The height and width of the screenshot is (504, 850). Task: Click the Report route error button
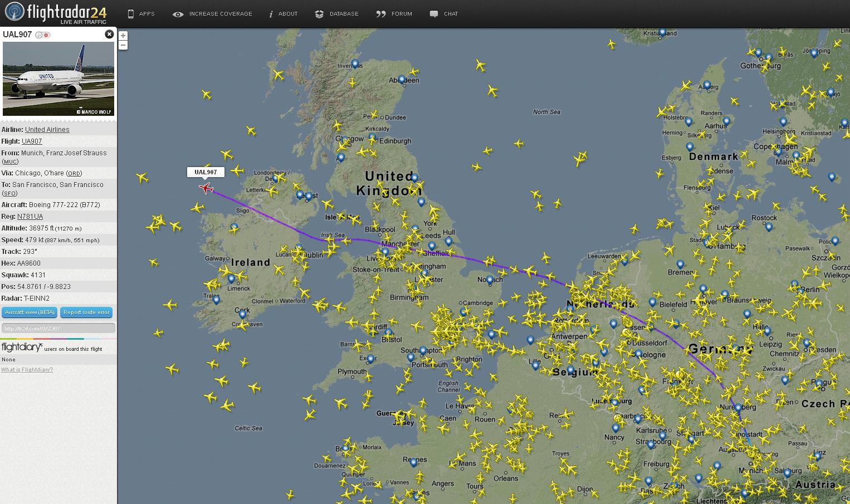click(x=86, y=312)
